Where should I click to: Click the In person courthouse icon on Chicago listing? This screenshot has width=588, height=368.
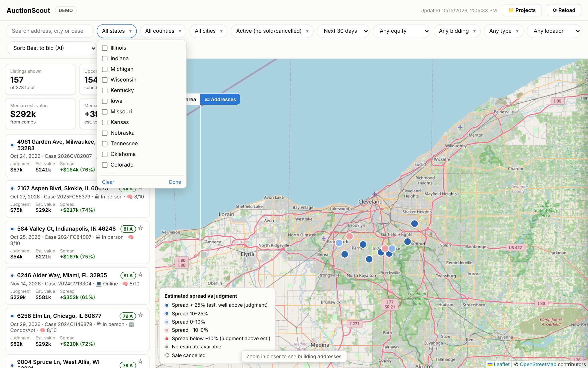[x=99, y=324]
